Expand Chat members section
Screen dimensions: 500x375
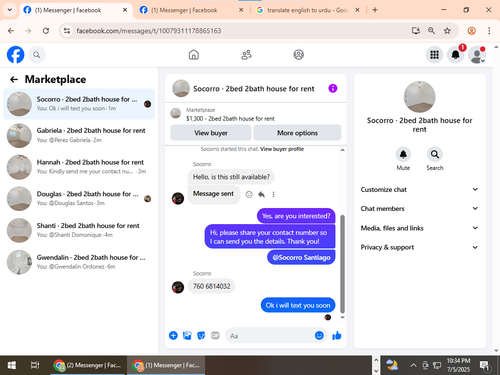(419, 209)
